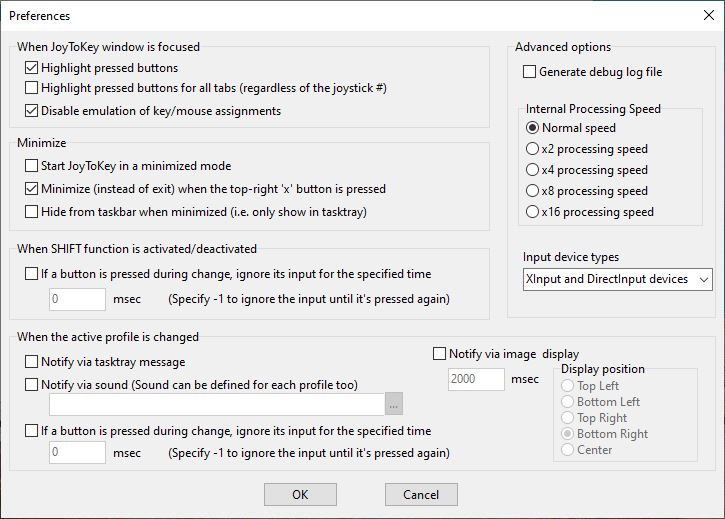Open the Input device types dropdown
Screen dimensions: 725x519
(617, 279)
